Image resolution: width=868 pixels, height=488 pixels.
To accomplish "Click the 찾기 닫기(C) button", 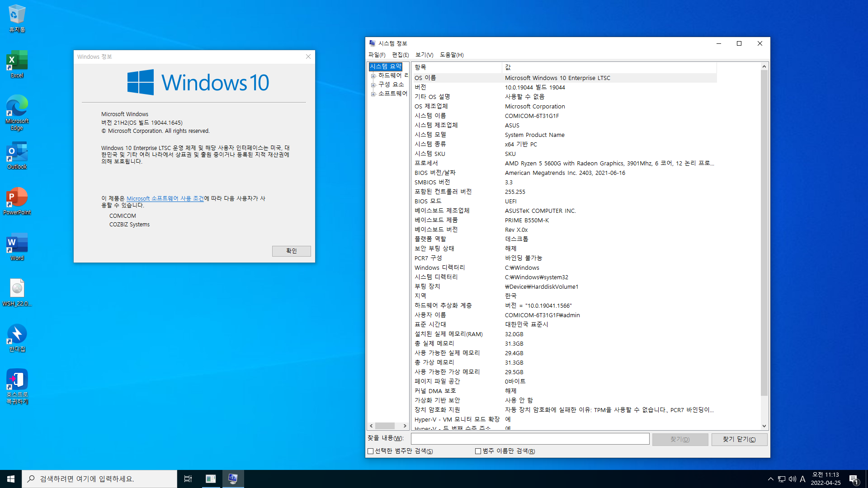I will point(739,439).
